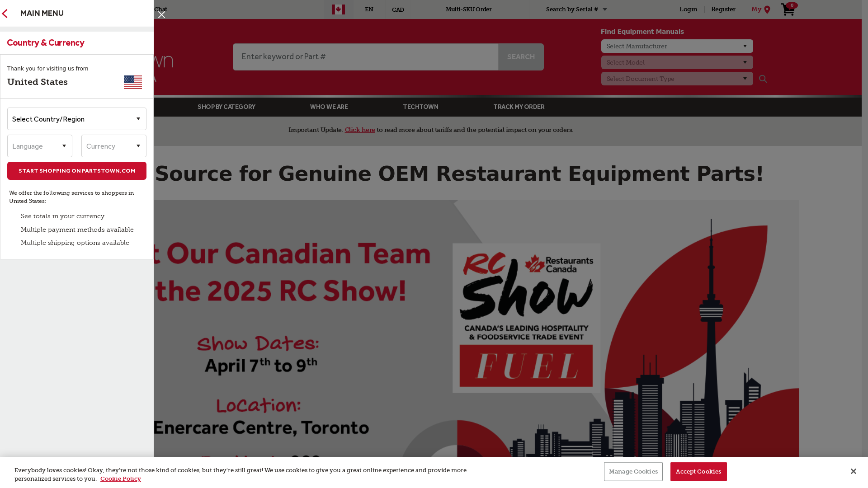Open the Language dropdown
This screenshot has height=488, width=868.
(x=40, y=146)
